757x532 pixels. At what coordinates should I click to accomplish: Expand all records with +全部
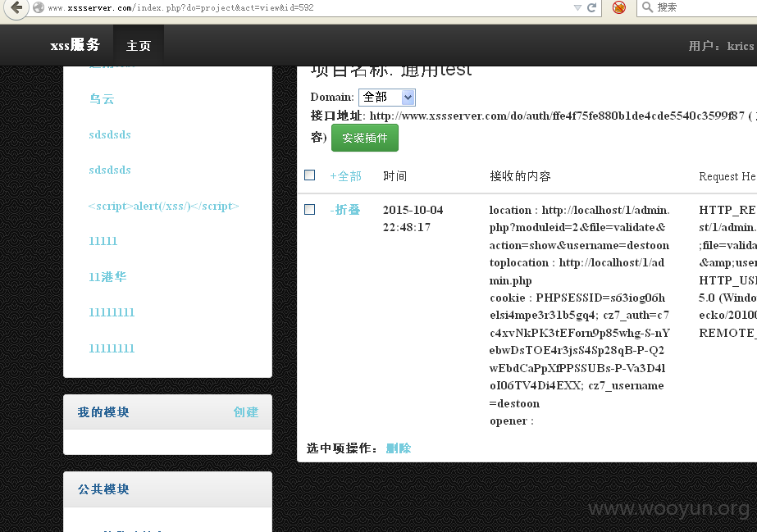point(345,176)
